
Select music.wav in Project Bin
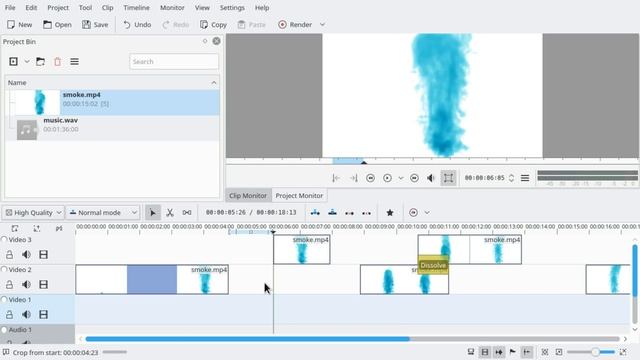[112, 128]
